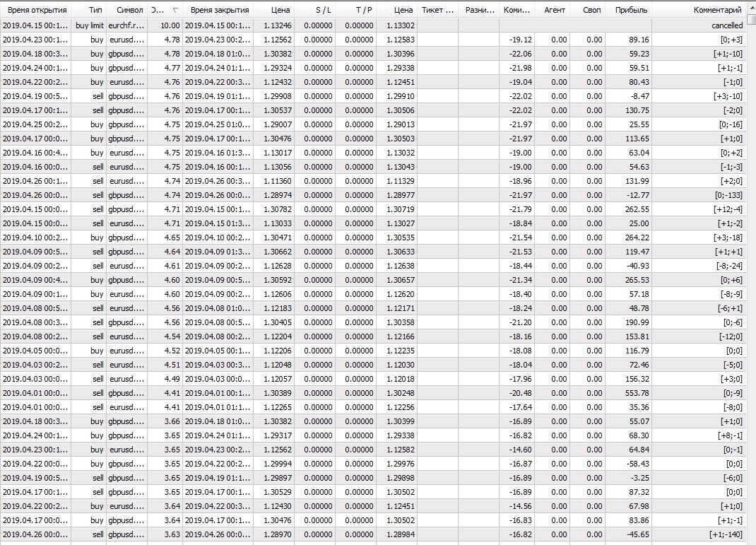Sort by the Тип column header
Viewport: 756px width, 545px height.
pyautogui.click(x=89, y=10)
